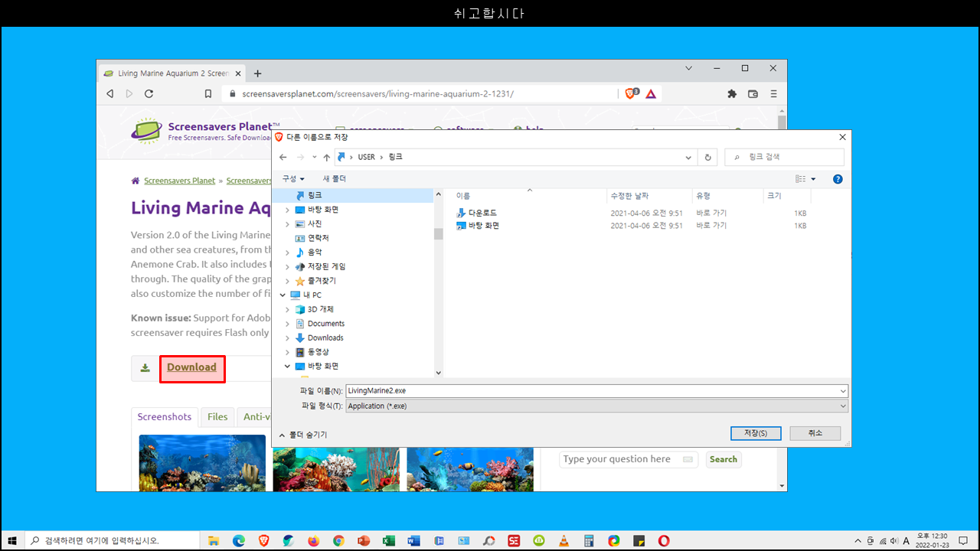This screenshot has height=551, width=980.
Task: Open Brave Shields lion icon
Action: (x=632, y=93)
